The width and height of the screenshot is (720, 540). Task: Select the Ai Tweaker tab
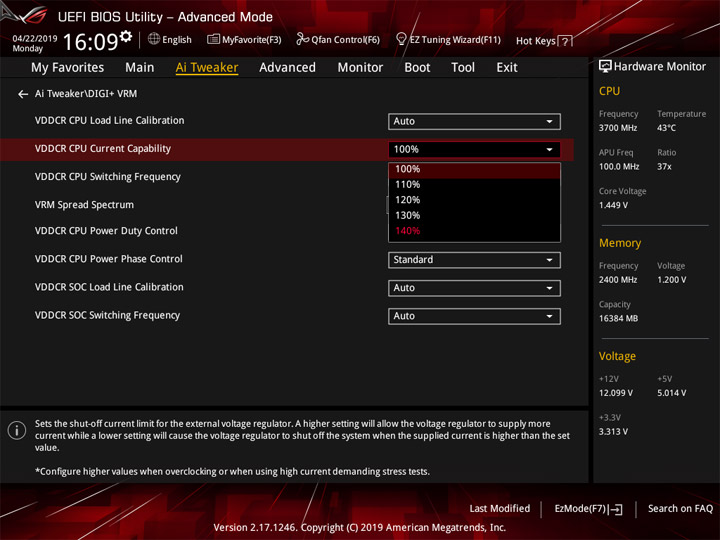(207, 68)
